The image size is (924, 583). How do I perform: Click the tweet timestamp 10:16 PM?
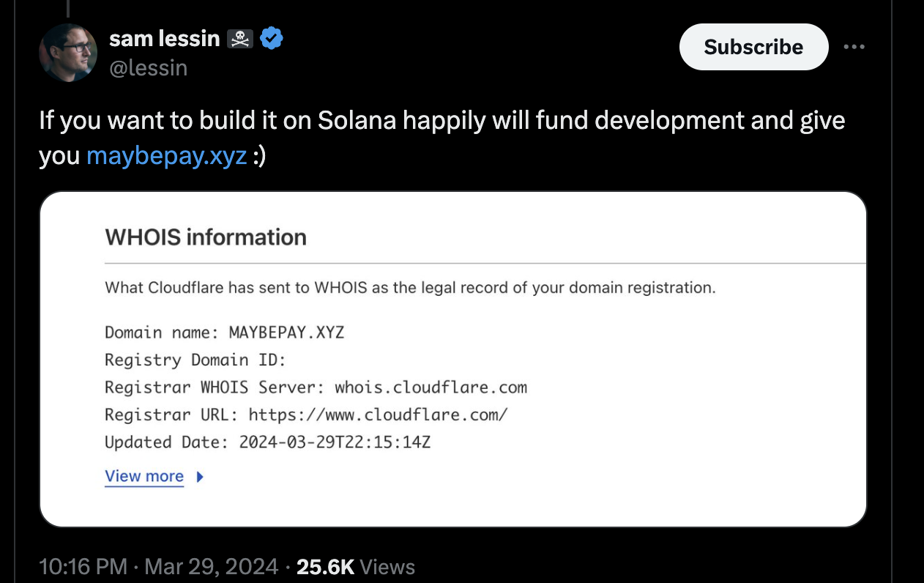82,566
